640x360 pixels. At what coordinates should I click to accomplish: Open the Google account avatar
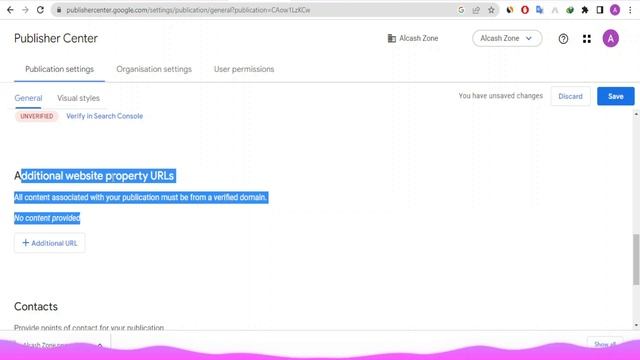tap(611, 39)
